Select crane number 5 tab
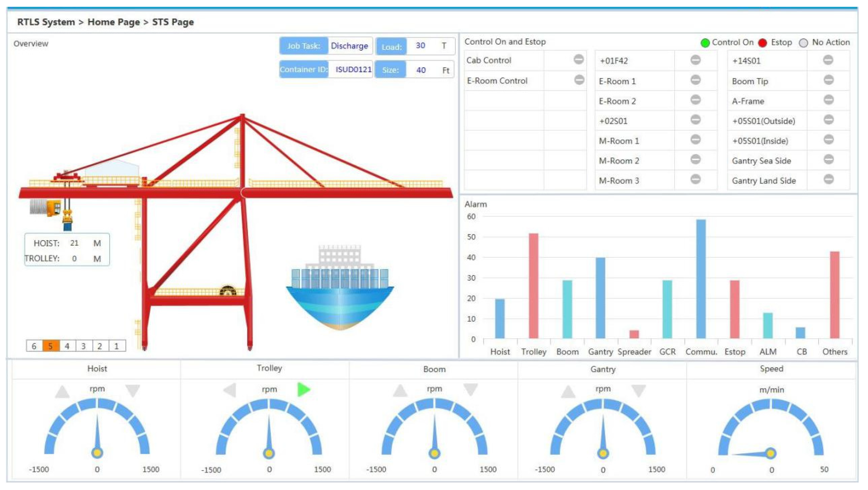 coord(51,346)
